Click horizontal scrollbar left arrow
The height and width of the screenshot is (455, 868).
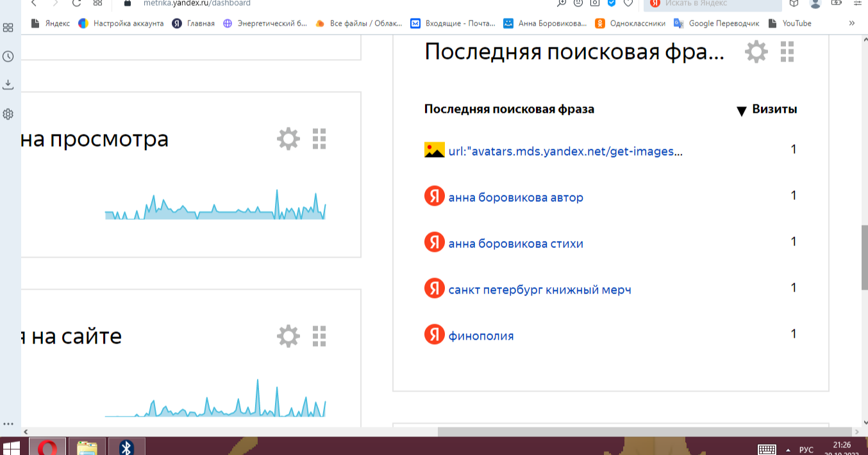pos(26,432)
